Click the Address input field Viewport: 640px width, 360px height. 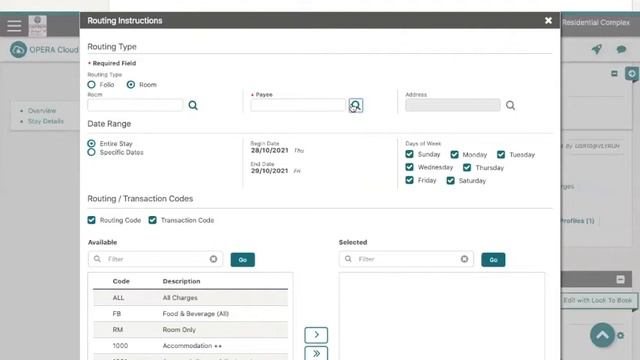point(453,105)
